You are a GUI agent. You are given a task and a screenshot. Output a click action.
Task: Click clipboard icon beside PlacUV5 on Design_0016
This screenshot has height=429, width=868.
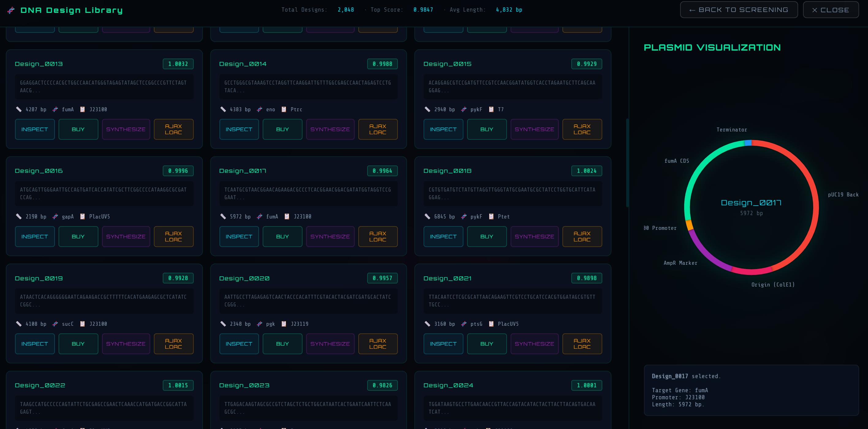pyautogui.click(x=82, y=216)
